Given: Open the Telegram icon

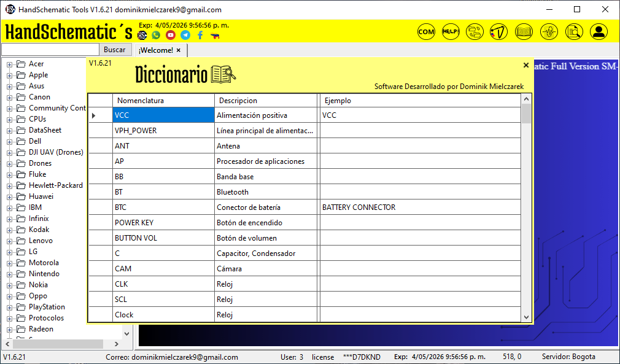Looking at the screenshot, I should point(185,35).
